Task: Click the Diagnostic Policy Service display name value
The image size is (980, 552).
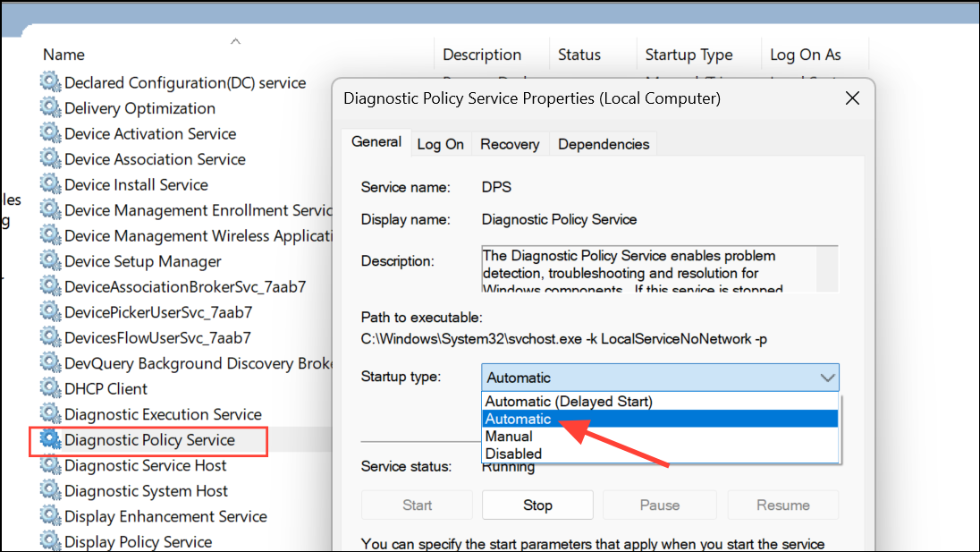Action: tap(559, 219)
